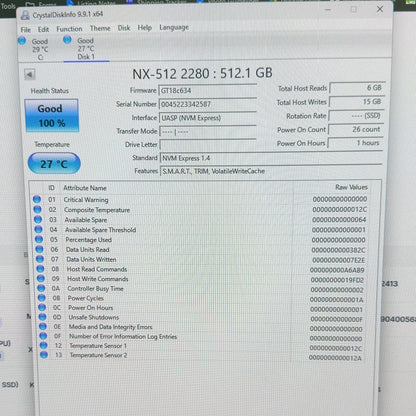Click the Power On Count value 26 count
Image resolution: width=416 pixels, height=416 pixels.
356,129
